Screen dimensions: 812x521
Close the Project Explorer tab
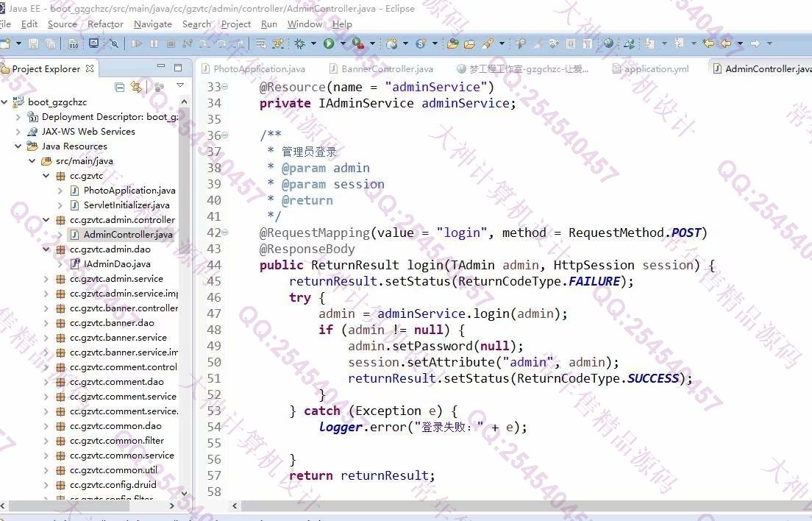[90, 68]
